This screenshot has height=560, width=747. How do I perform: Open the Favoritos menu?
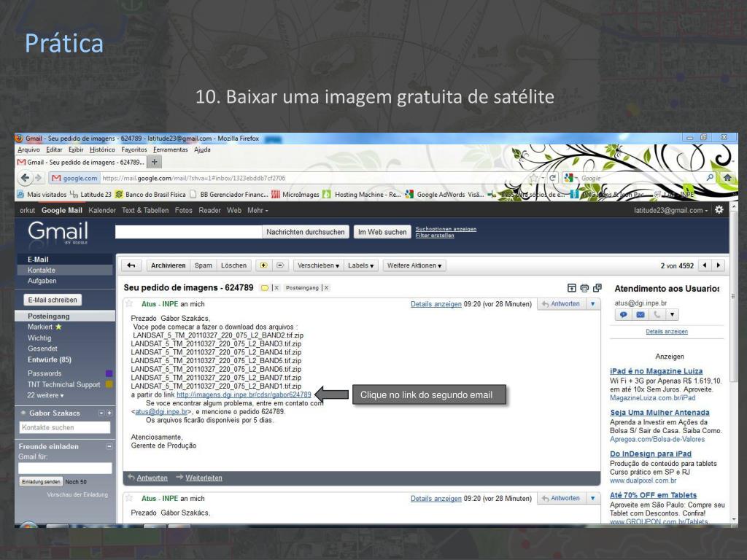tap(134, 149)
